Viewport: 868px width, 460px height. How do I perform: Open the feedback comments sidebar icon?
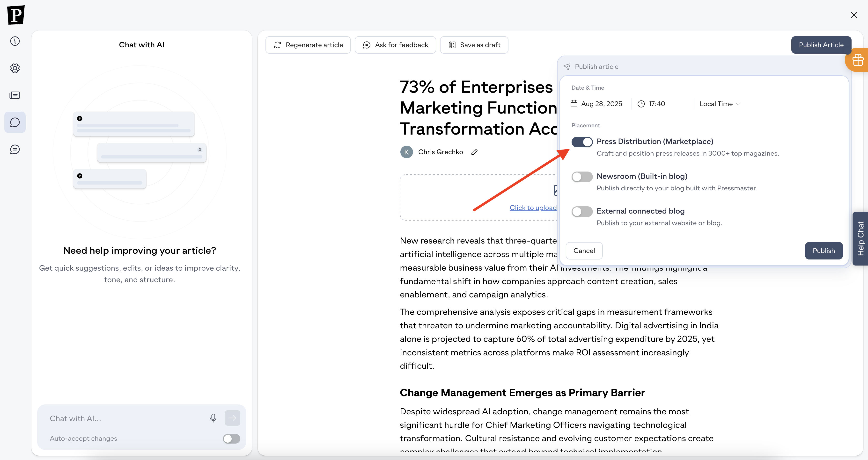(x=15, y=150)
